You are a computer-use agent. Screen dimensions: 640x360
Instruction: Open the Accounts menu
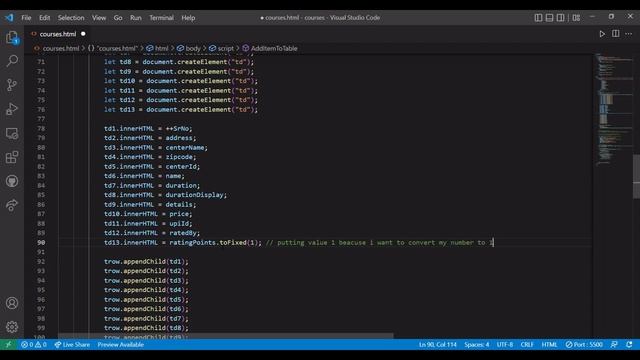coord(12,303)
